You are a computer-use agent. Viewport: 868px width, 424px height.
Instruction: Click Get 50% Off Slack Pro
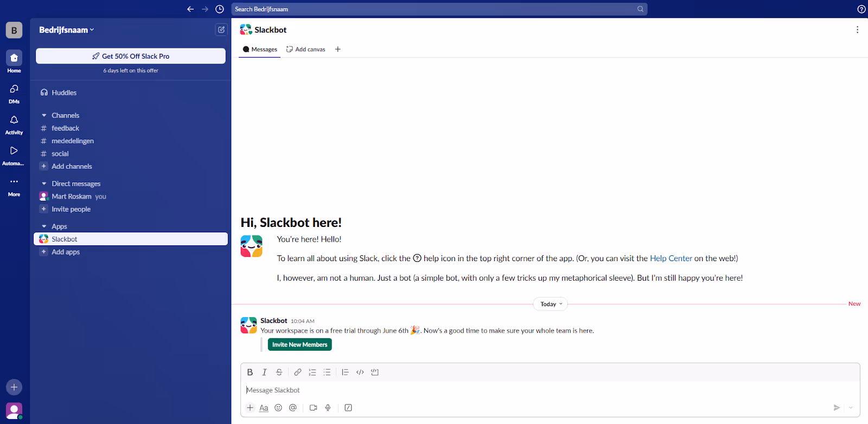(x=131, y=56)
